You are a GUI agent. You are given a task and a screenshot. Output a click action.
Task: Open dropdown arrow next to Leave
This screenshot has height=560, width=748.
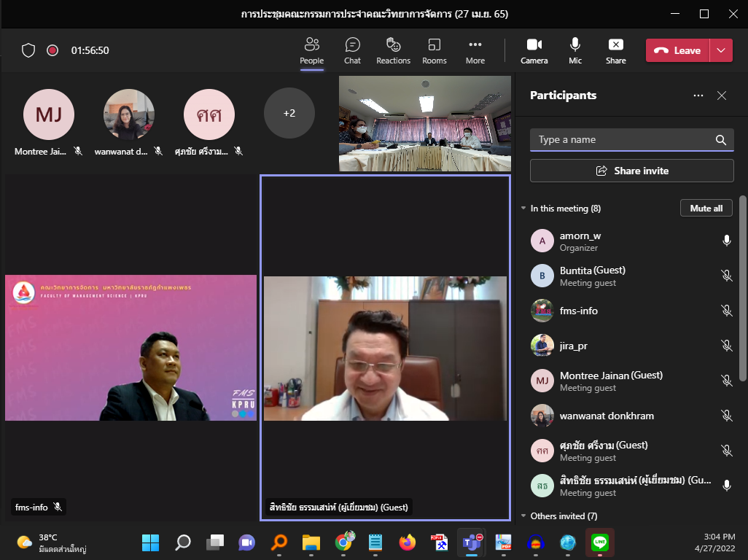[x=721, y=50]
